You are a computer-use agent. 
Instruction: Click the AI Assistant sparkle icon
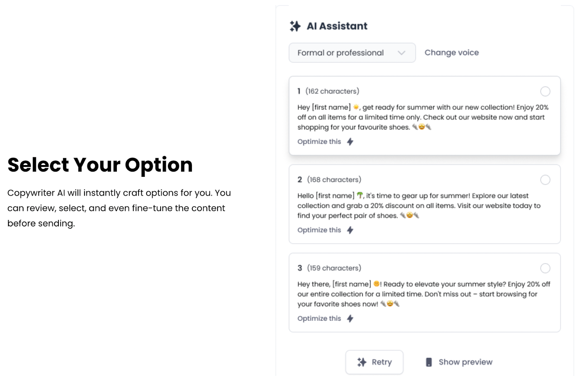pos(295,26)
